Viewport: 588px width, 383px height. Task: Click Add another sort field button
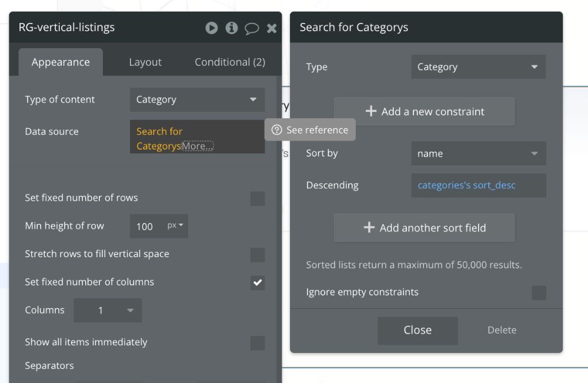click(424, 228)
